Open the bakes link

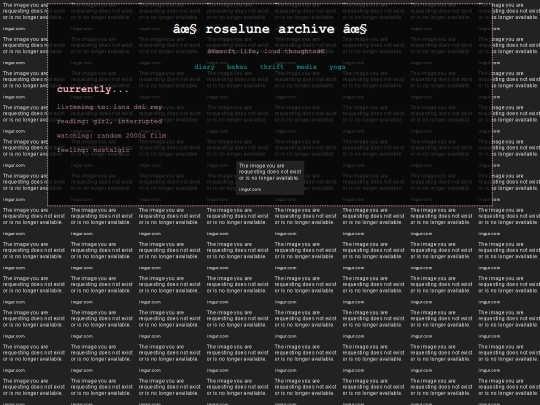click(237, 67)
